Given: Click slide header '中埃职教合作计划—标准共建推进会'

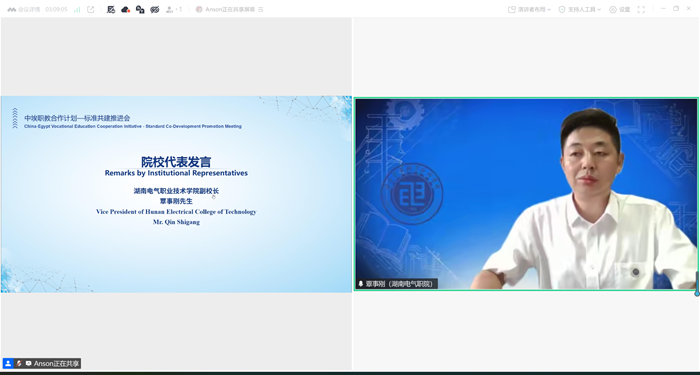Looking at the screenshot, I should (x=77, y=118).
